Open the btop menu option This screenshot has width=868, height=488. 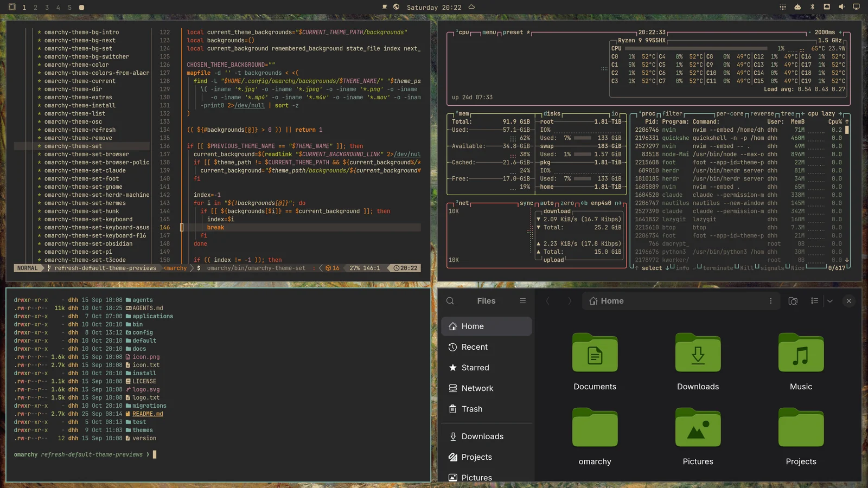click(x=489, y=33)
